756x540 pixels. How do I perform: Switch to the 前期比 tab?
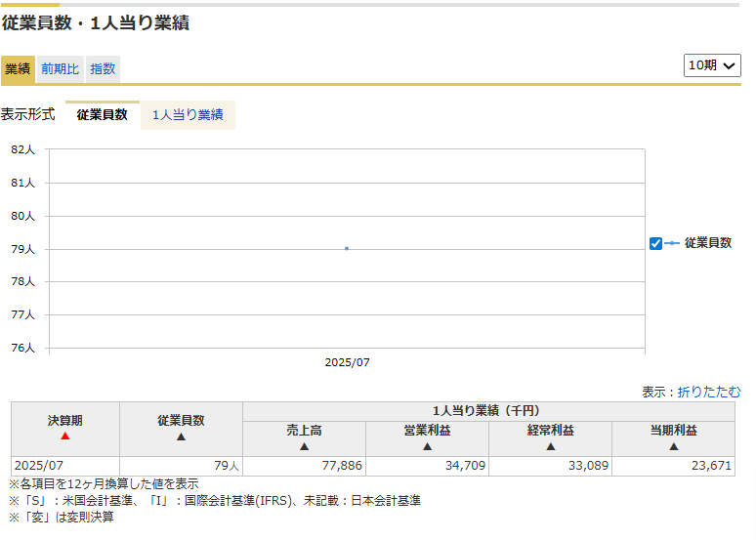tap(61, 69)
